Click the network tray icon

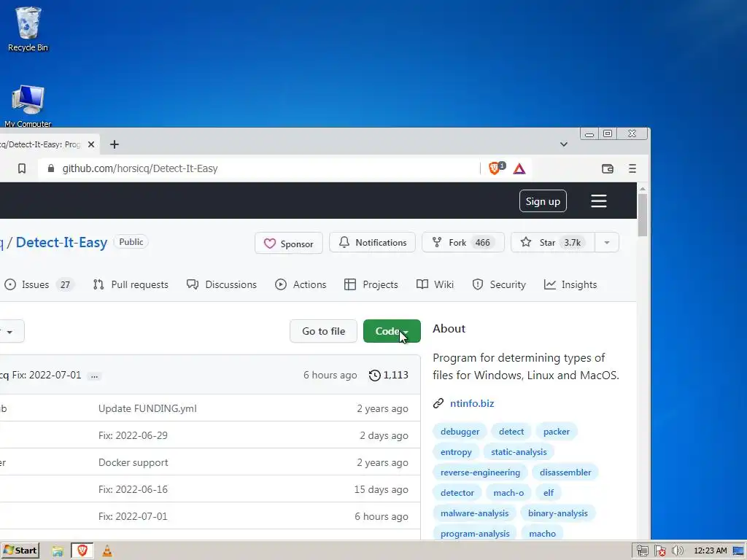click(642, 551)
